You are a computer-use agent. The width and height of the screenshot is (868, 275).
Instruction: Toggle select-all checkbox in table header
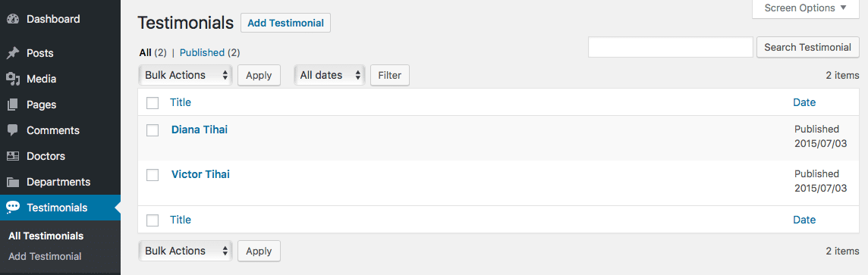point(153,103)
